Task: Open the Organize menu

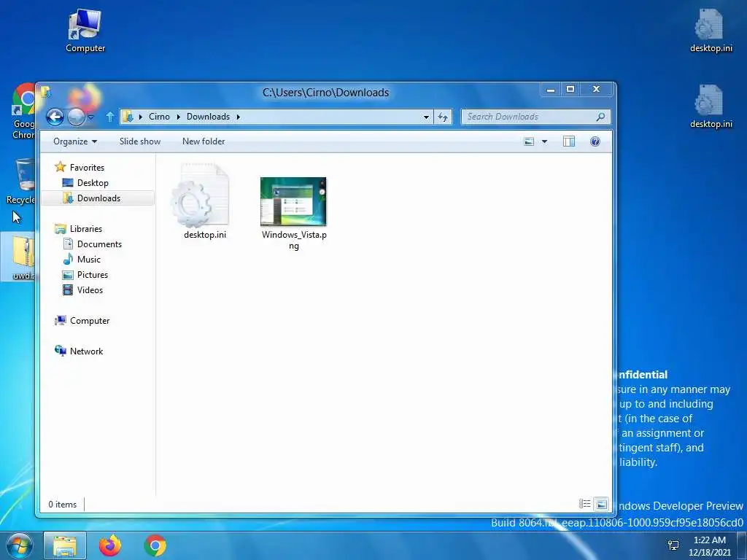Action: coord(75,141)
